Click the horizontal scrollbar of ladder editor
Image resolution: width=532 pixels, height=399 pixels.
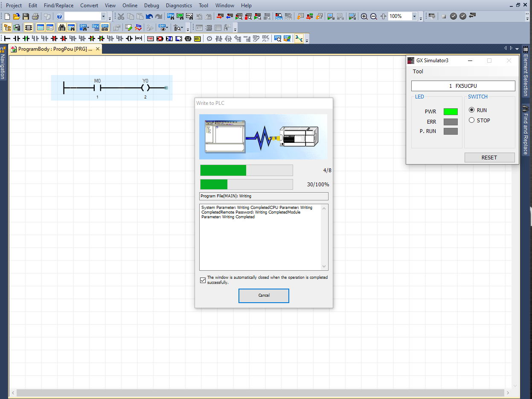256,392
